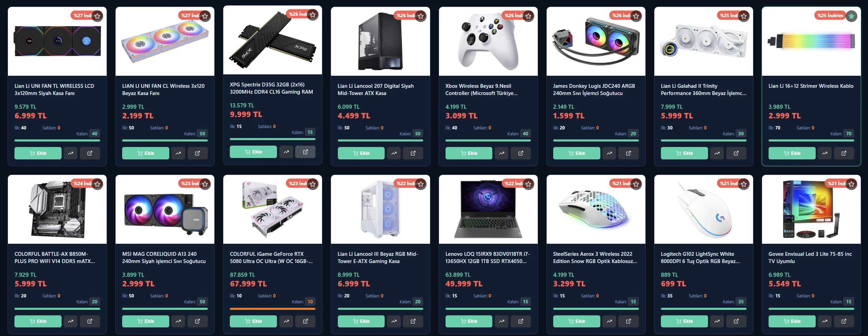Toggle favorite star on Lian Li Strimer Kablo
868x336 pixels.
(x=851, y=16)
